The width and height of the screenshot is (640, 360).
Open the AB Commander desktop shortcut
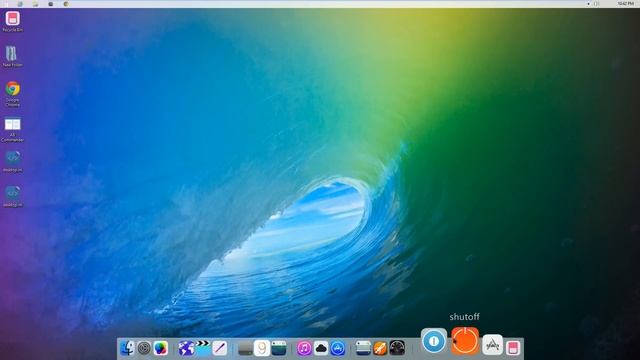coord(12,130)
